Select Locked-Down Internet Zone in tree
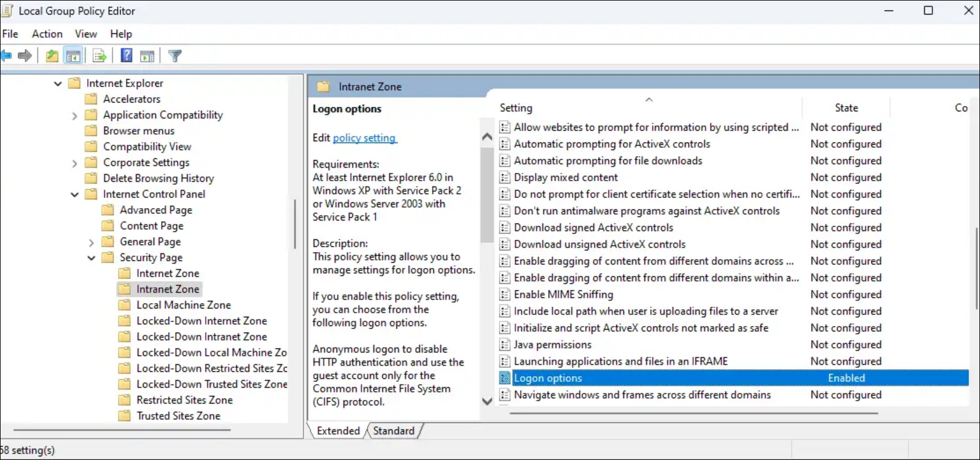The width and height of the screenshot is (980, 460). coord(202,321)
